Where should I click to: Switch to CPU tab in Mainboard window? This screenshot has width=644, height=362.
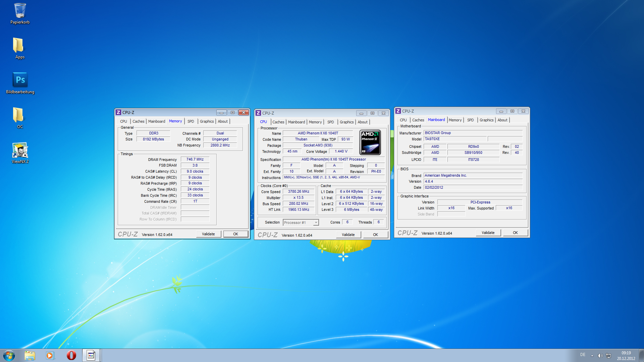(x=403, y=120)
